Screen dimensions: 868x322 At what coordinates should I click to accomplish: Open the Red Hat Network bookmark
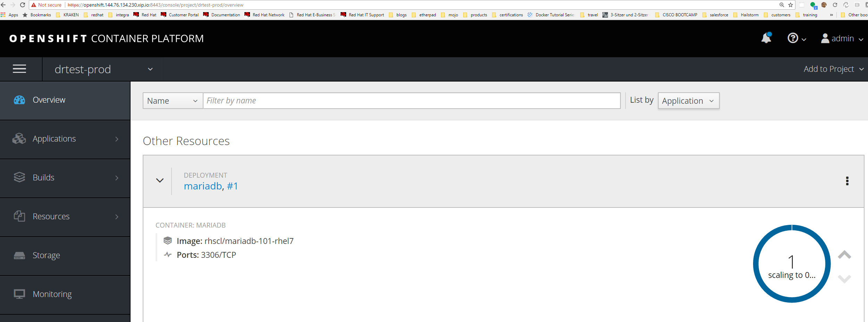[x=265, y=15]
